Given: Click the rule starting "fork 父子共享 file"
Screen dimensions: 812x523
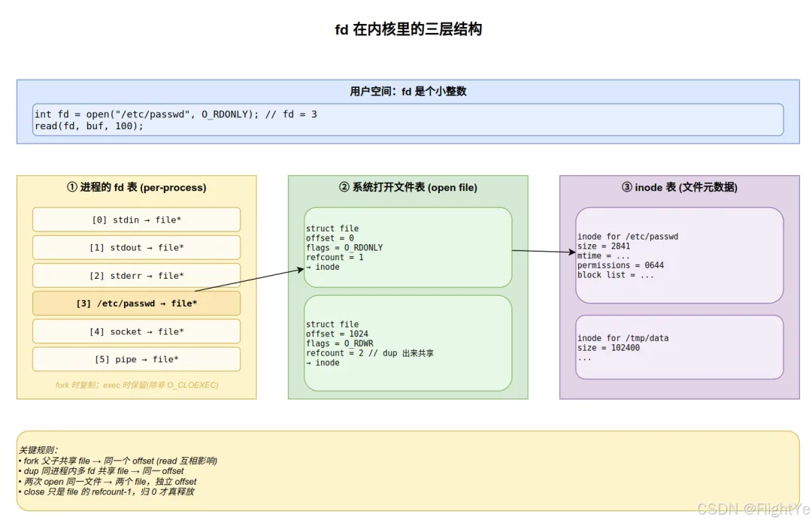Looking at the screenshot, I should click(x=119, y=461).
